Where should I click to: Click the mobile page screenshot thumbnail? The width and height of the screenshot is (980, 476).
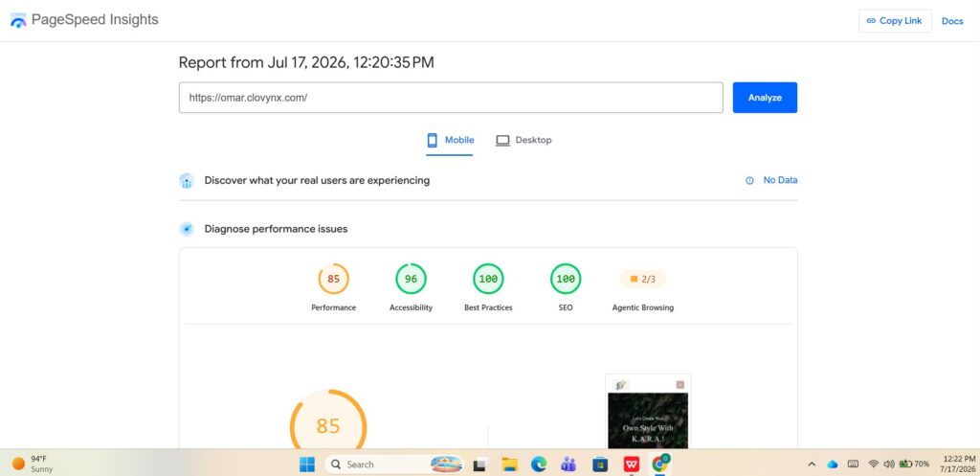648,412
